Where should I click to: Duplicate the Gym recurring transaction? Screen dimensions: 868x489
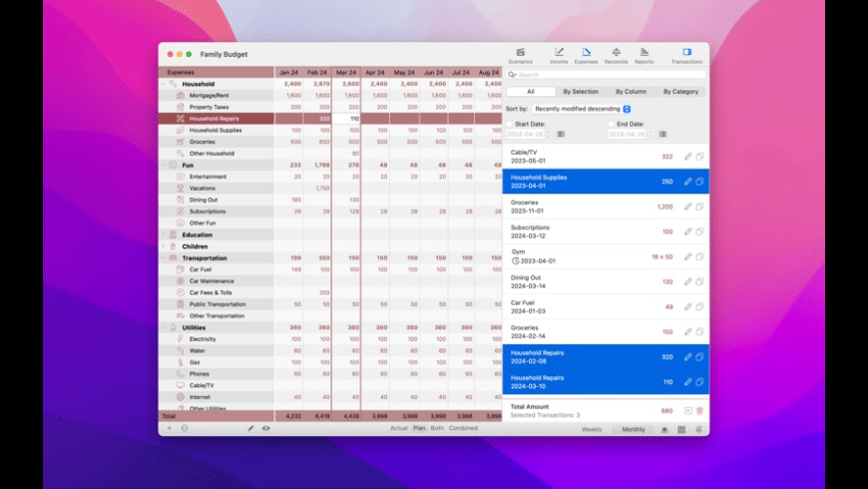point(699,256)
